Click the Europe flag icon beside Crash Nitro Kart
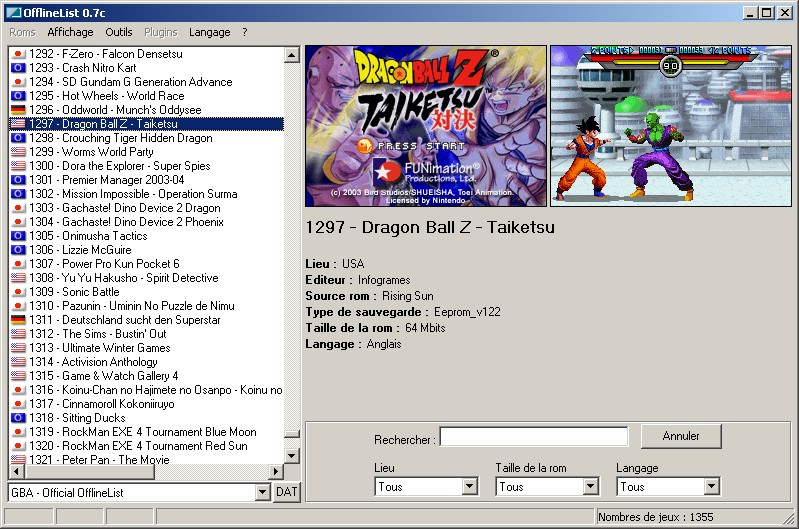 [x=18, y=68]
